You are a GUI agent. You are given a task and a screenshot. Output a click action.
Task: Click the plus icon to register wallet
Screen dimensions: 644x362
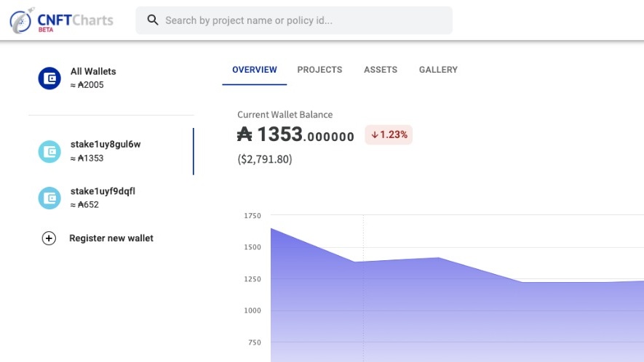[49, 238]
